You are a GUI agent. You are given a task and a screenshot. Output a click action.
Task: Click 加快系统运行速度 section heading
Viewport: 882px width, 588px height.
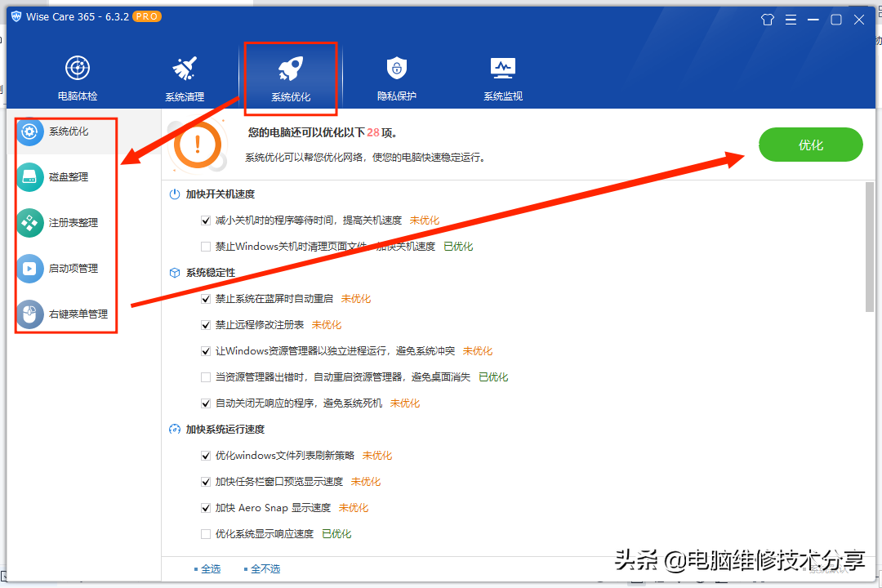(225, 430)
